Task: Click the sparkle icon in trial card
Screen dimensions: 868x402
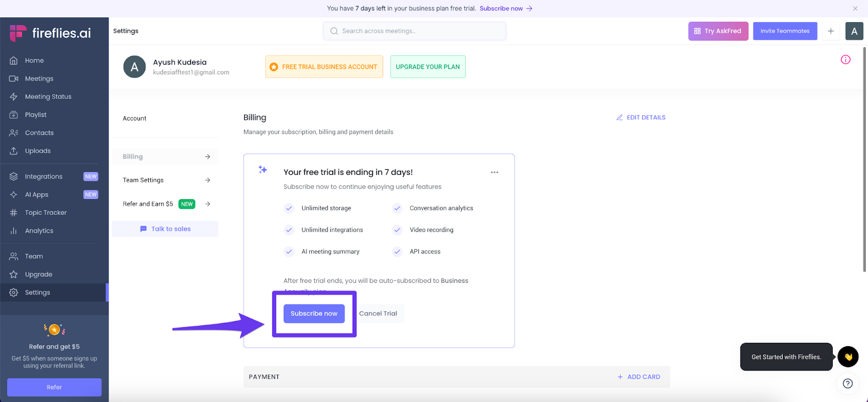Action: pyautogui.click(x=263, y=170)
